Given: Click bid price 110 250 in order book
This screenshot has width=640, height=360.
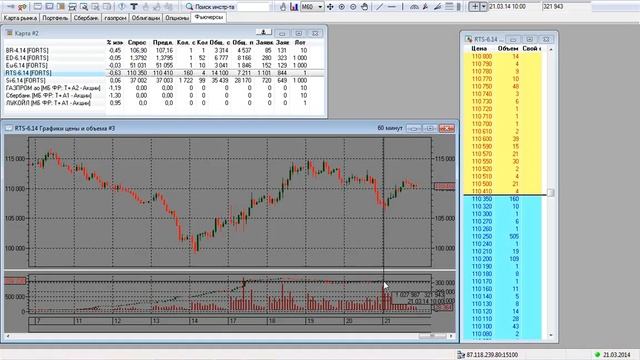Looking at the screenshot, I should (x=482, y=236).
